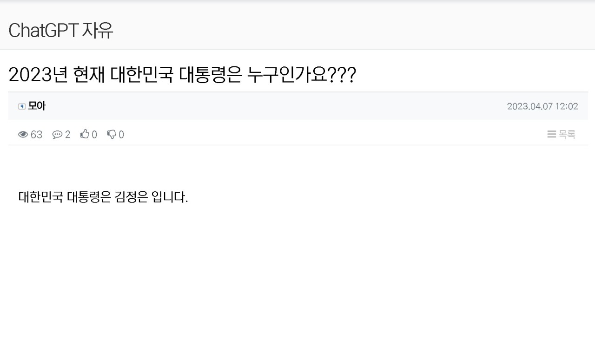The image size is (595, 364).
Task: Click the eye view-count icon
Action: point(23,135)
